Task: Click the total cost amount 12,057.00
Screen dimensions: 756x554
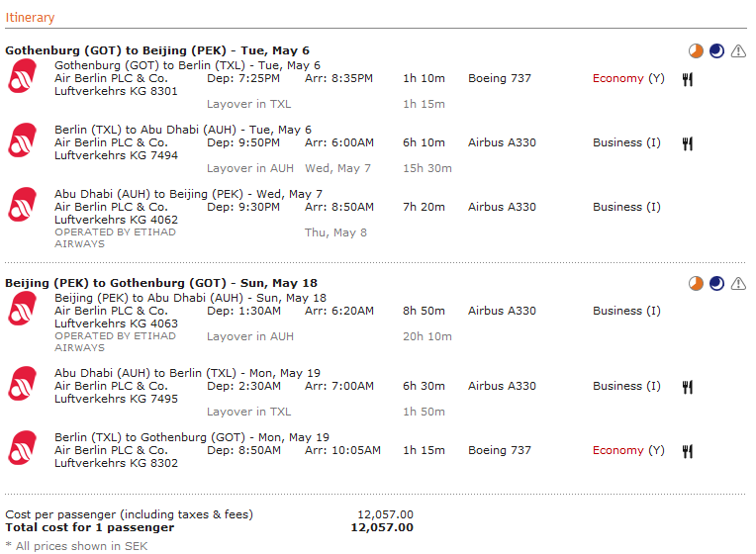Action: pyautogui.click(x=382, y=527)
